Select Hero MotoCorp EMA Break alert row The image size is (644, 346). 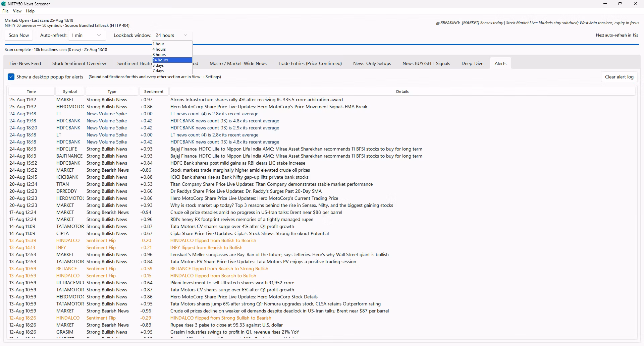pos(322,107)
